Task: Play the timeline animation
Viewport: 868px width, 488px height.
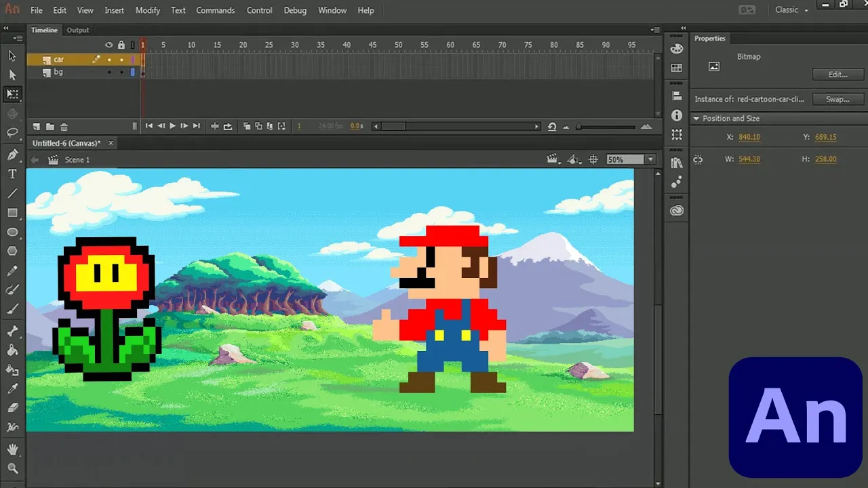Action: 172,126
